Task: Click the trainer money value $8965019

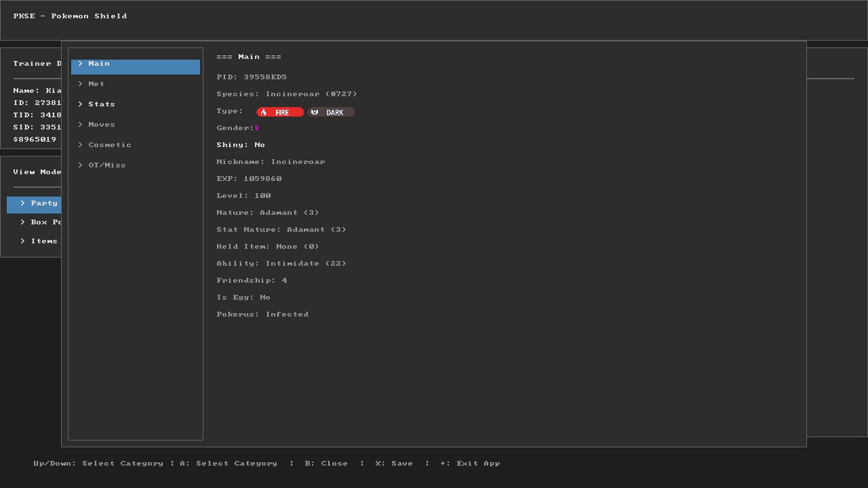Action: pyautogui.click(x=35, y=140)
